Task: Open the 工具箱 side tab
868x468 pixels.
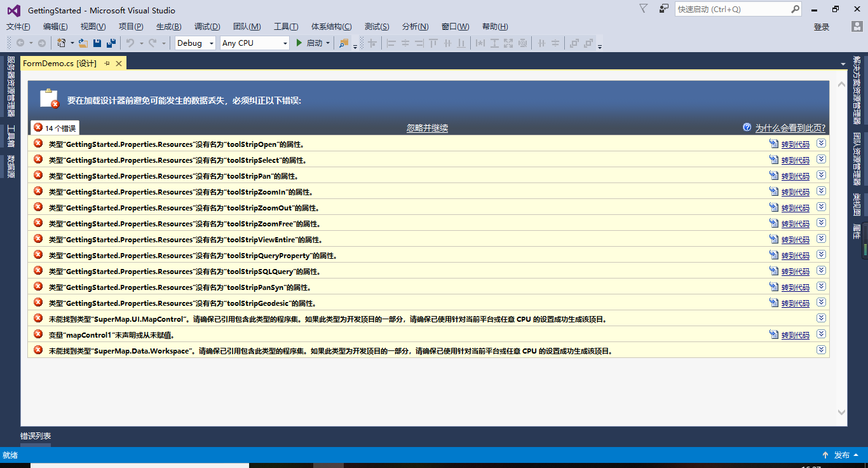Action: click(x=10, y=137)
